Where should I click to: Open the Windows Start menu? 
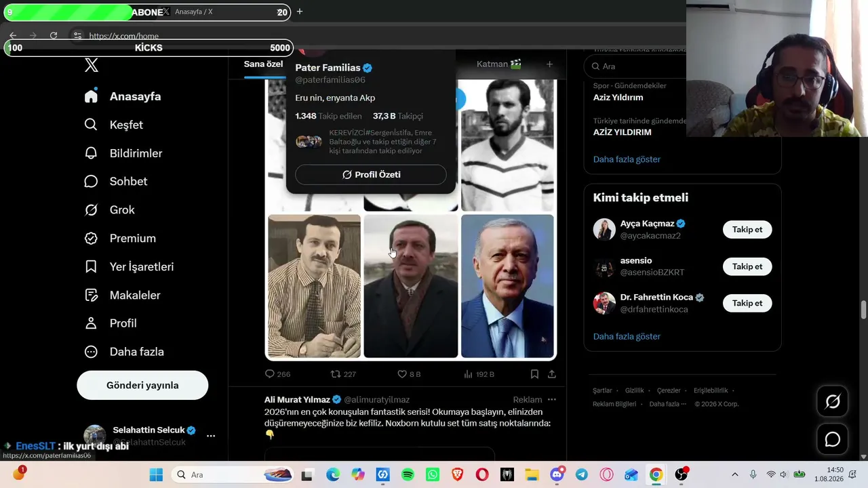(x=156, y=474)
